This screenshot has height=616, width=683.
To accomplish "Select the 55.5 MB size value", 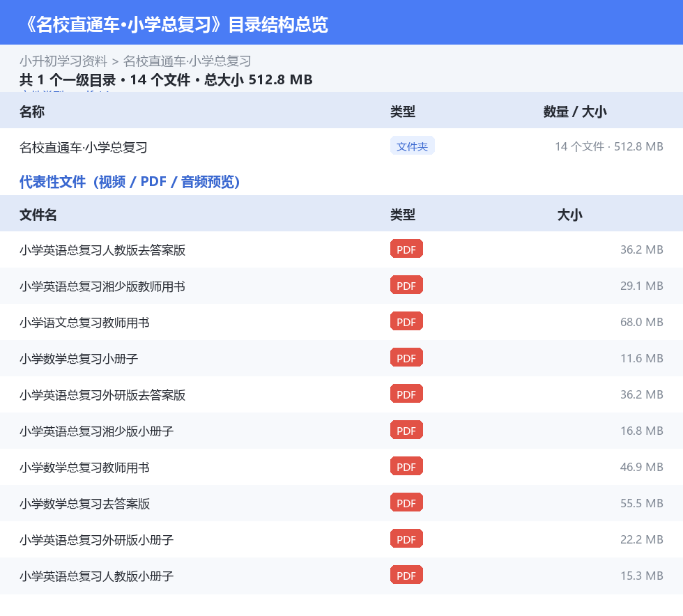I will (x=642, y=503).
